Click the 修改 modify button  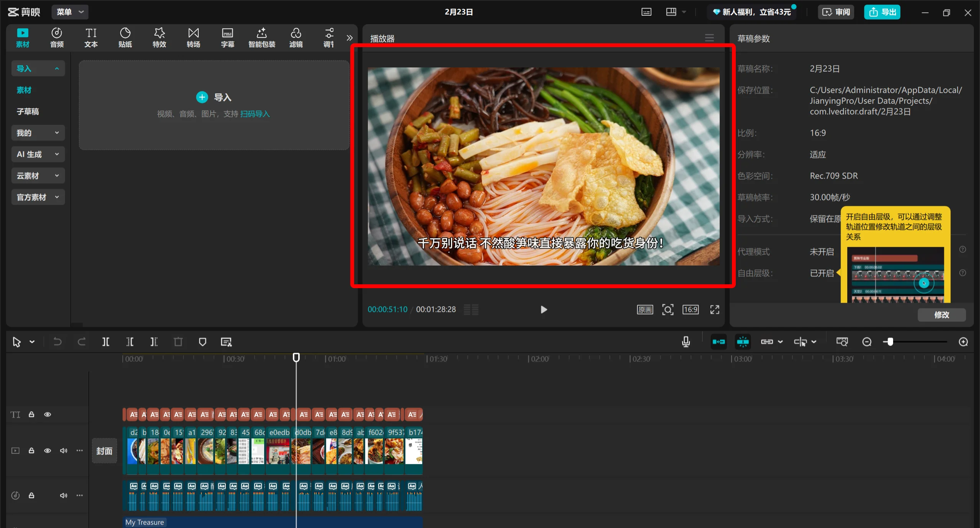click(941, 315)
